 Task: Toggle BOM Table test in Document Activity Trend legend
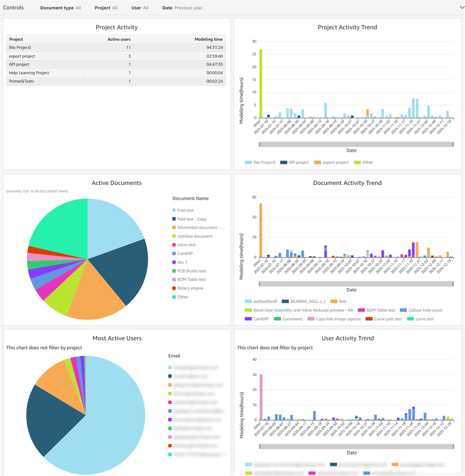pyautogui.click(x=376, y=310)
